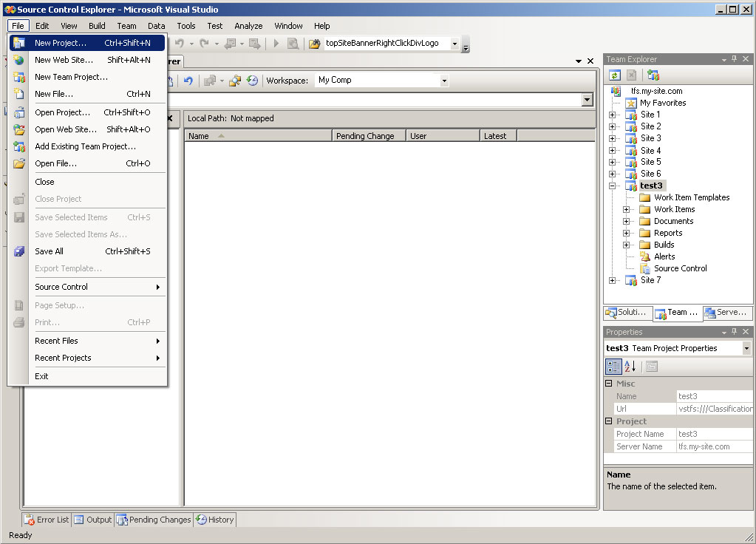
Task: Click the Redo toolbar icon
Action: coord(205,44)
